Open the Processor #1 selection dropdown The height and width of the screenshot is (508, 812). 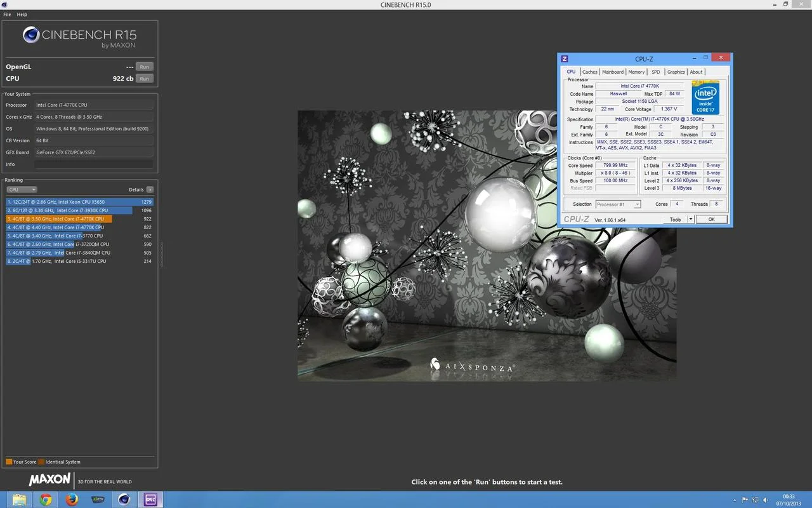618,204
